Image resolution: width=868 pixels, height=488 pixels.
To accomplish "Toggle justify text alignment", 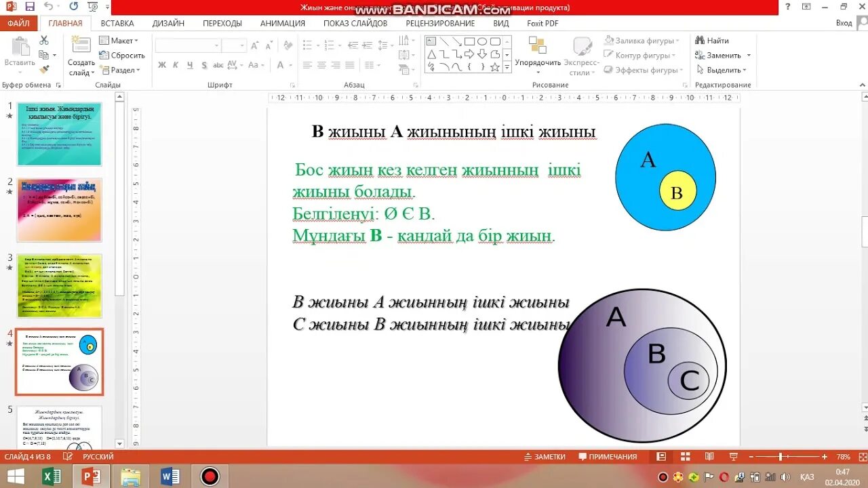I will 350,65.
